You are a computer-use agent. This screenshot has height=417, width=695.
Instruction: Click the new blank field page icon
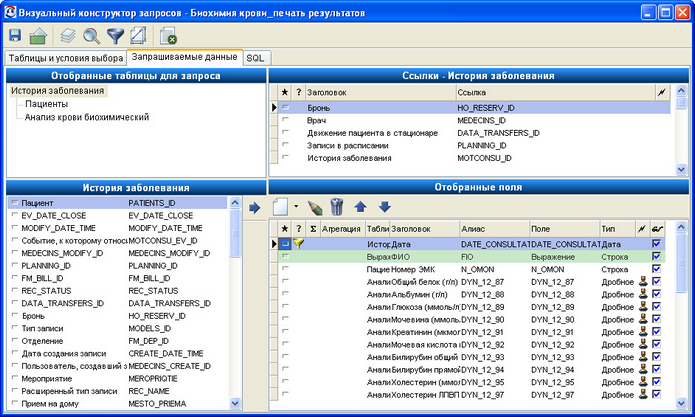pyautogui.click(x=281, y=207)
